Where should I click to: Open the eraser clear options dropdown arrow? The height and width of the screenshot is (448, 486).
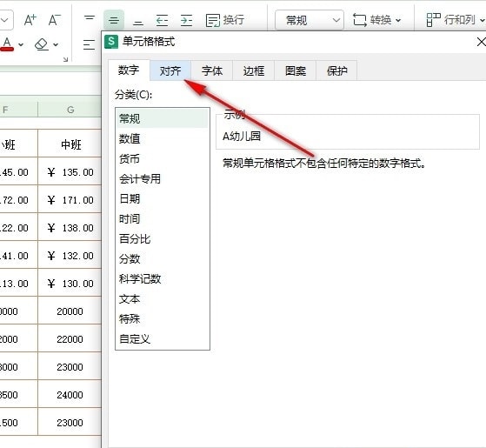(x=56, y=45)
